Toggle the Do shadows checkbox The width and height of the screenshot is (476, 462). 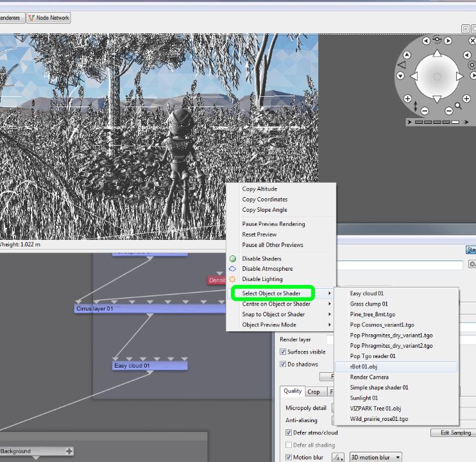[x=283, y=364]
